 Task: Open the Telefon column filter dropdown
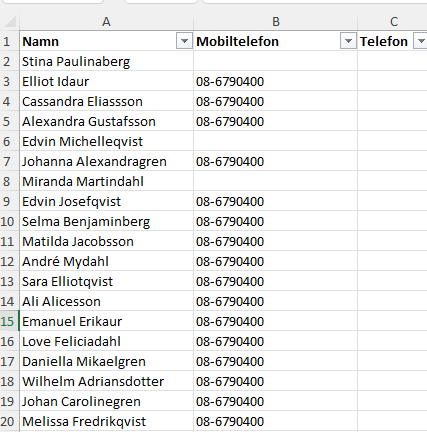coord(421,41)
